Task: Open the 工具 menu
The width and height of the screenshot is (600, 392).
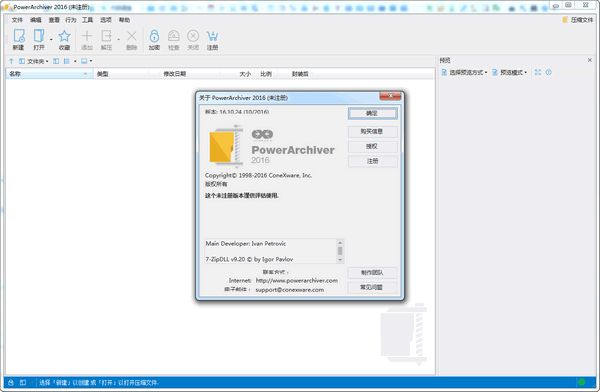Action: (x=87, y=20)
